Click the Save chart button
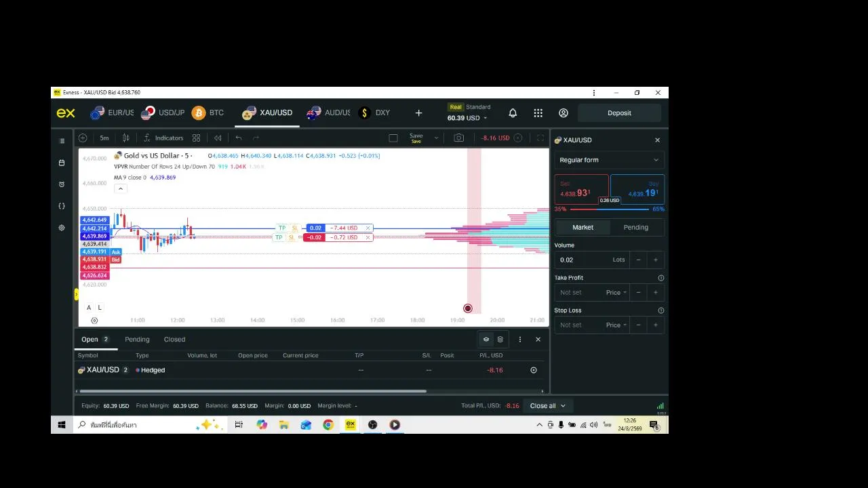868x488 pixels. 416,138
